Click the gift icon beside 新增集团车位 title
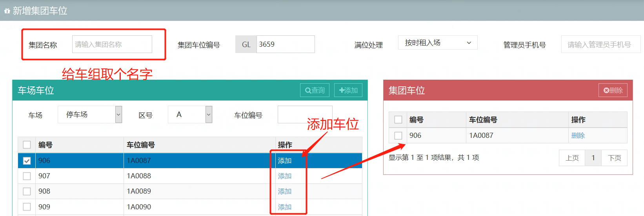Screen dimensions: 644x216 [7, 11]
